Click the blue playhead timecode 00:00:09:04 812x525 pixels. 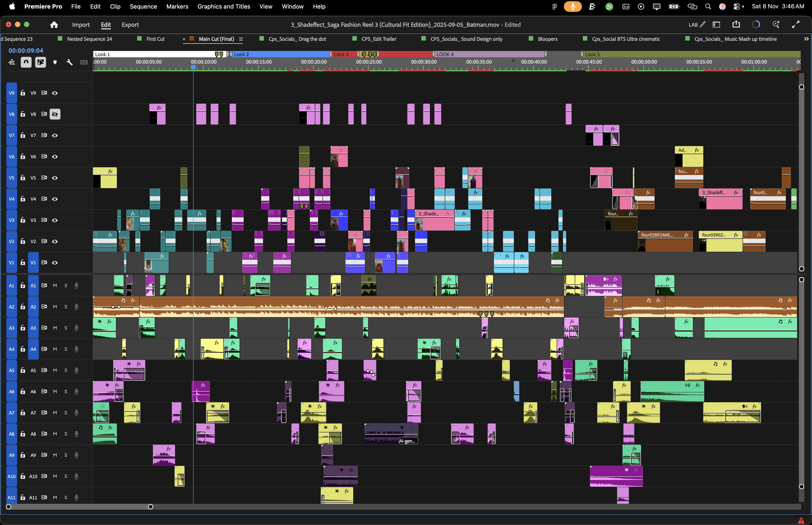tap(26, 51)
